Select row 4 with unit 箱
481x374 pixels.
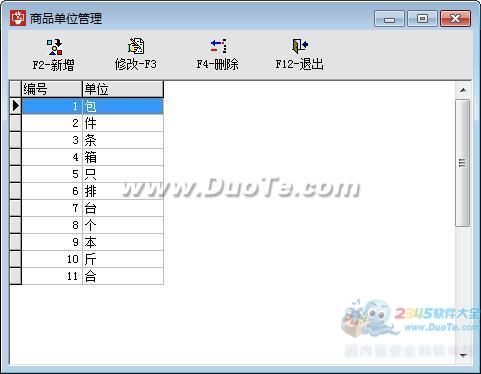coord(92,157)
